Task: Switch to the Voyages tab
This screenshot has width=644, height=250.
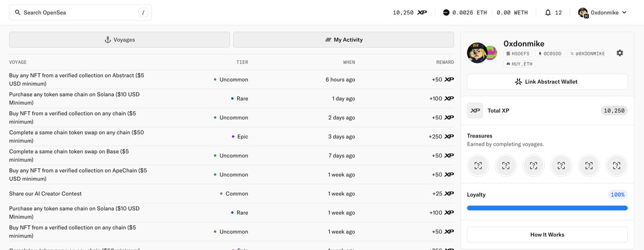Action: tap(120, 40)
